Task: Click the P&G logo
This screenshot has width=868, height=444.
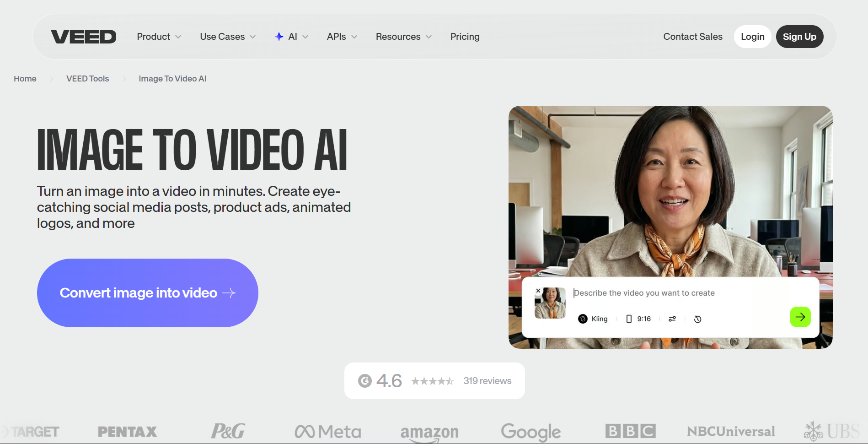Action: (x=228, y=431)
